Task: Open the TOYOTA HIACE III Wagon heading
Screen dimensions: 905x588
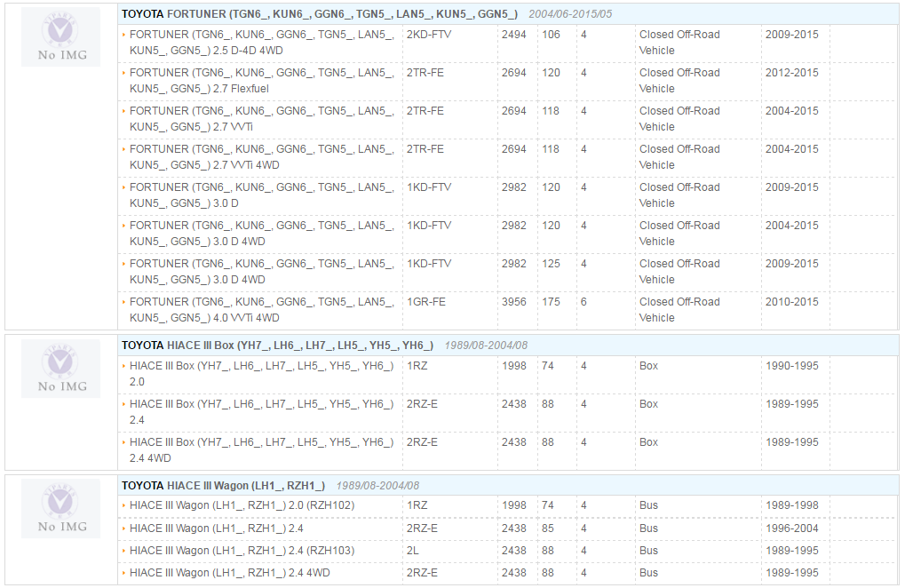Action: [223, 485]
